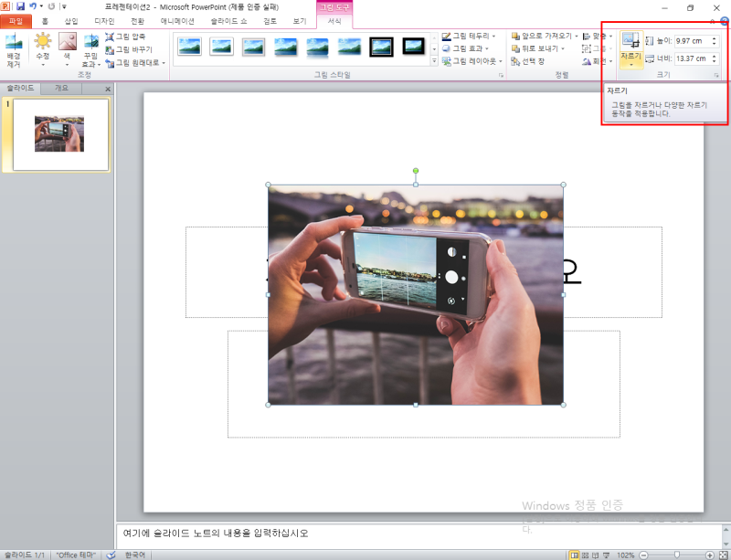Fit slide to current window icon

(724, 555)
